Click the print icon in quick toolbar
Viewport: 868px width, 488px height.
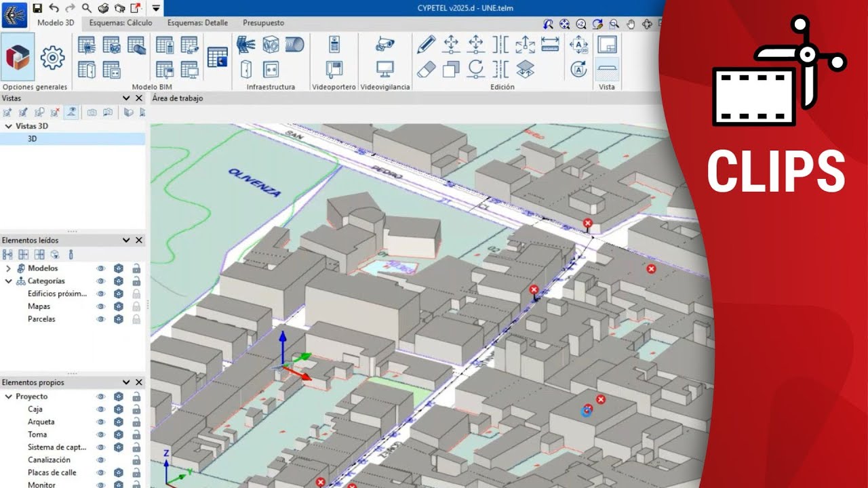click(x=103, y=8)
